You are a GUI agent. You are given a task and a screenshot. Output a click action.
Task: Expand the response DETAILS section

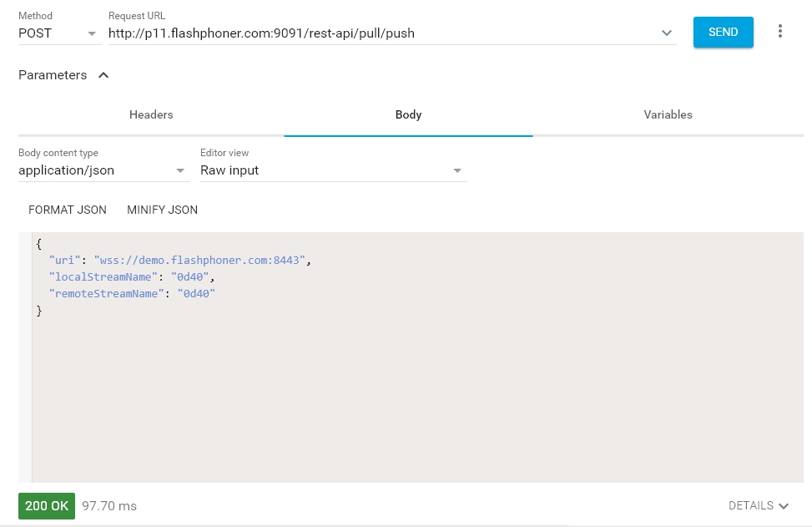(758, 505)
